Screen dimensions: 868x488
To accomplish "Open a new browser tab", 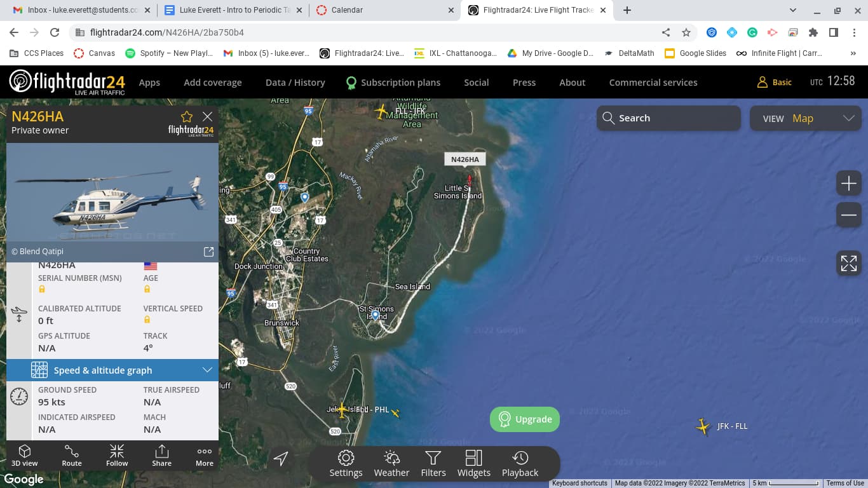I will [627, 10].
